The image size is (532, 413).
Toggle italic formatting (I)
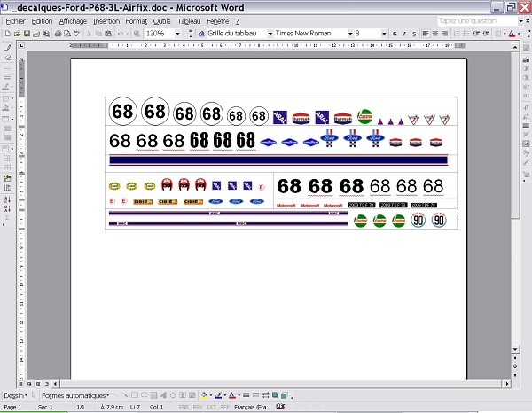404,34
